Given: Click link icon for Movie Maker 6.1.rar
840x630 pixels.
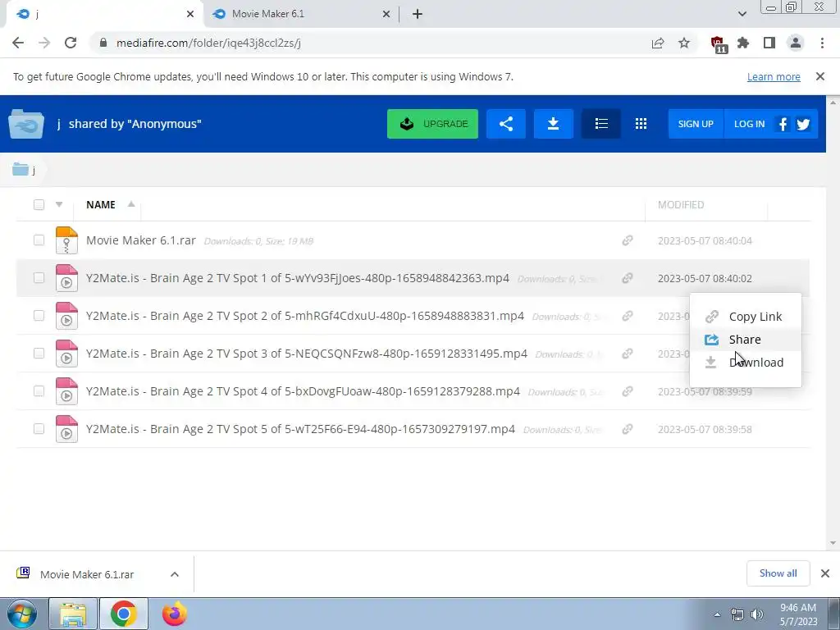Looking at the screenshot, I should click(628, 240).
